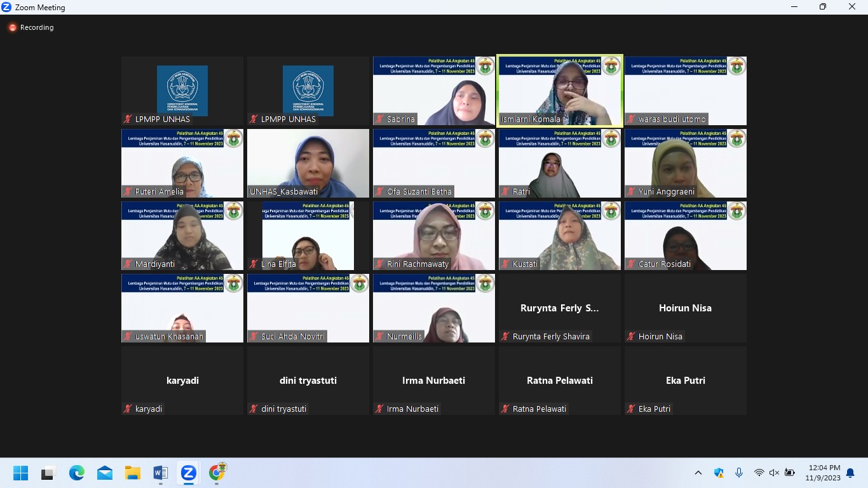Viewport: 868px width, 488px height.
Task: Click the Windows Start button
Action: point(21,473)
